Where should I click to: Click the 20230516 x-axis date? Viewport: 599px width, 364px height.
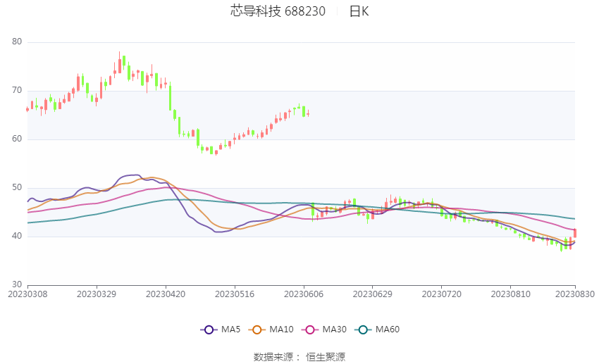(233, 293)
